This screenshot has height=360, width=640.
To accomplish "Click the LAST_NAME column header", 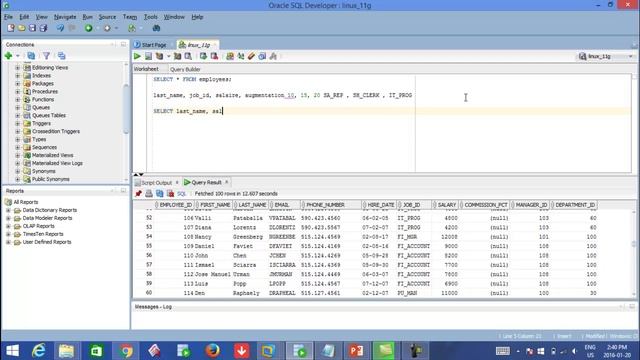I will click(x=252, y=205).
